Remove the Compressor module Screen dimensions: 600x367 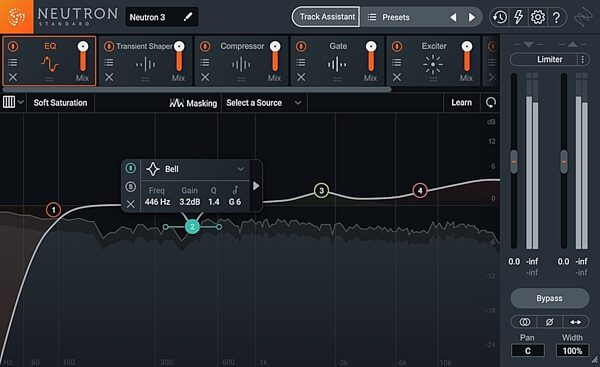pos(205,78)
